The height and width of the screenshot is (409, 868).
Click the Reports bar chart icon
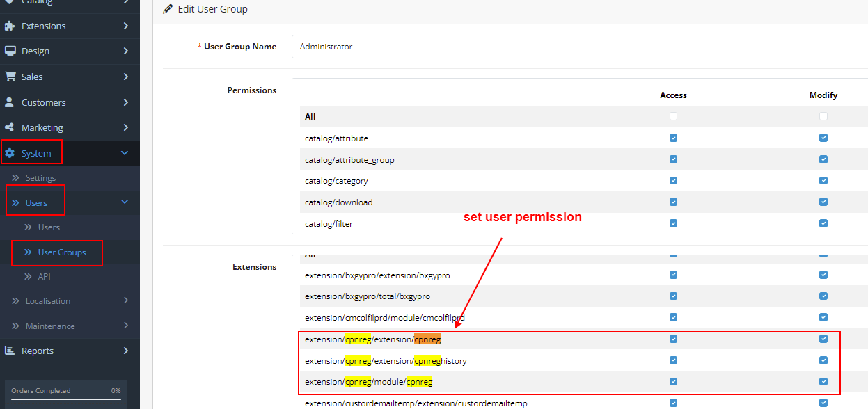tap(10, 351)
